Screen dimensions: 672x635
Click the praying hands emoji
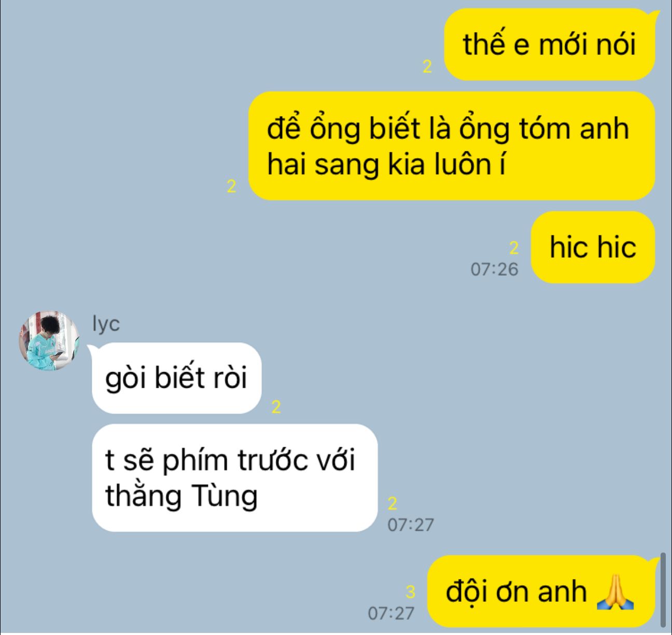coord(615,592)
